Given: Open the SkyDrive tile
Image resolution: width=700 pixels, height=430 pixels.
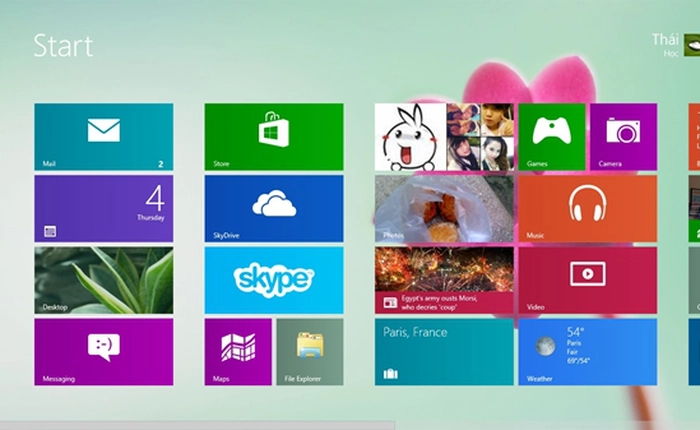Looking at the screenshot, I should 274,209.
